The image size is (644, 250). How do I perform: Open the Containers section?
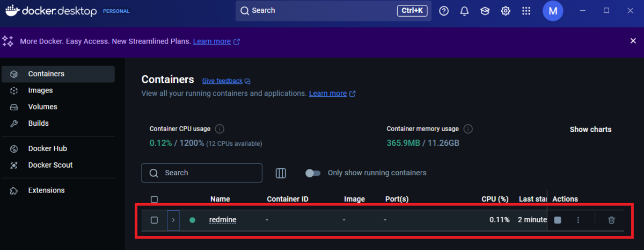[x=57, y=74]
